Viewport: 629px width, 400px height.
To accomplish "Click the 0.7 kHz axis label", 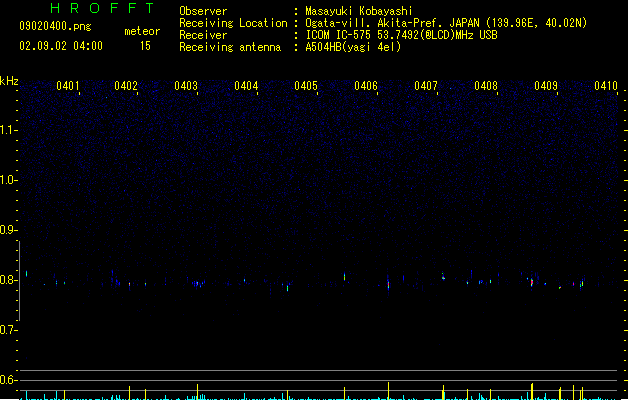I will point(8,330).
